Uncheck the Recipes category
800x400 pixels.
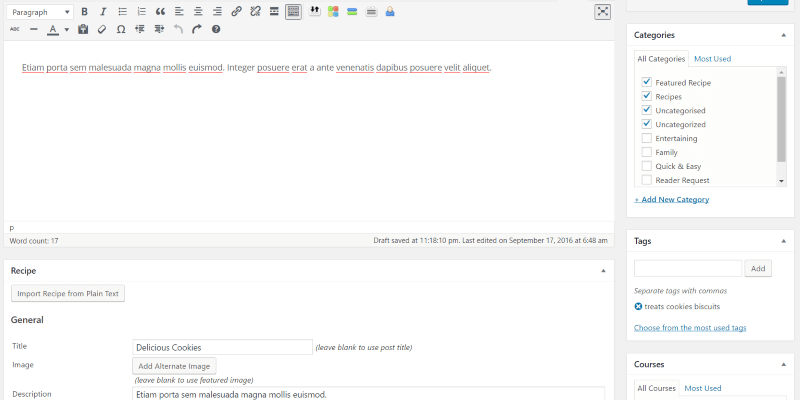647,96
